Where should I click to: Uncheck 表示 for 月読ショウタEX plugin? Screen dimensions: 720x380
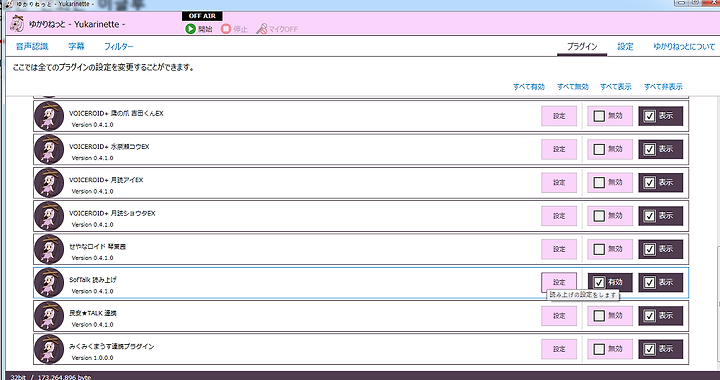tap(649, 216)
